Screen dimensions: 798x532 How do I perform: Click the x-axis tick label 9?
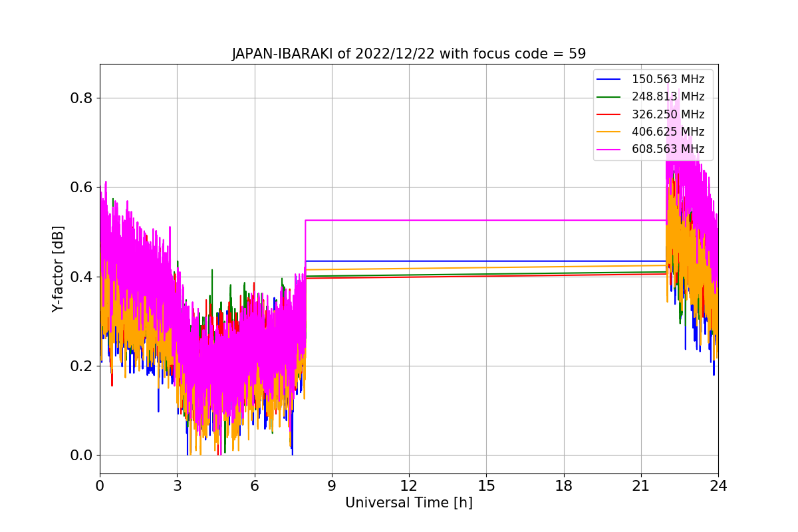coord(331,486)
